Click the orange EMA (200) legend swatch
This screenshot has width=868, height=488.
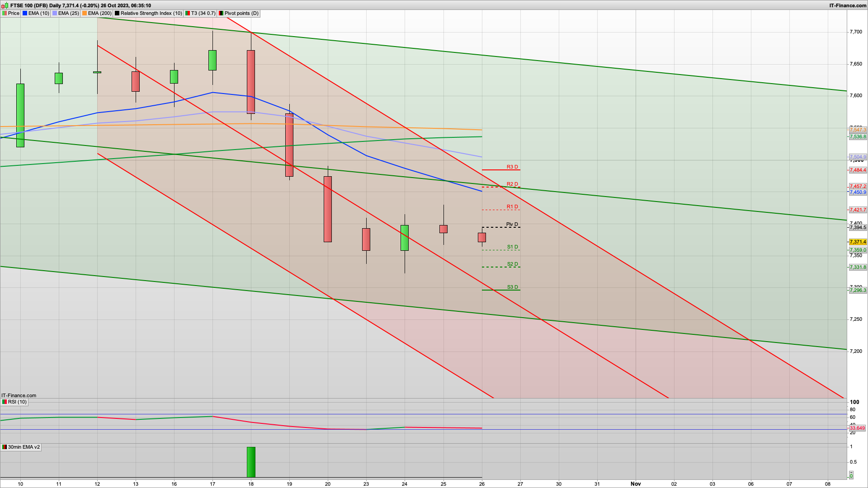pos(85,13)
